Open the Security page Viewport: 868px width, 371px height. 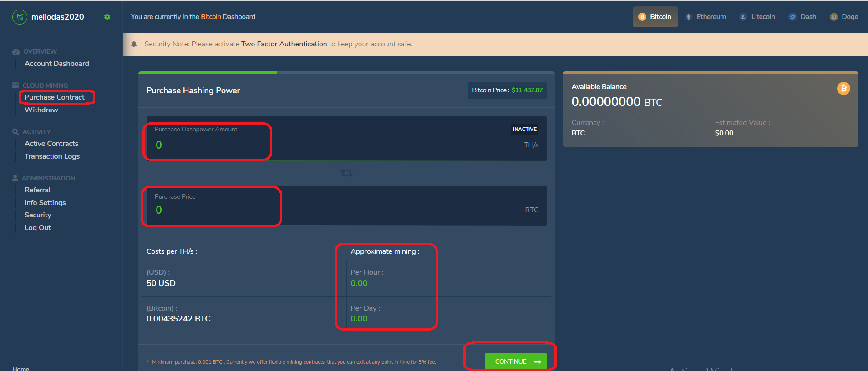pyautogui.click(x=38, y=215)
